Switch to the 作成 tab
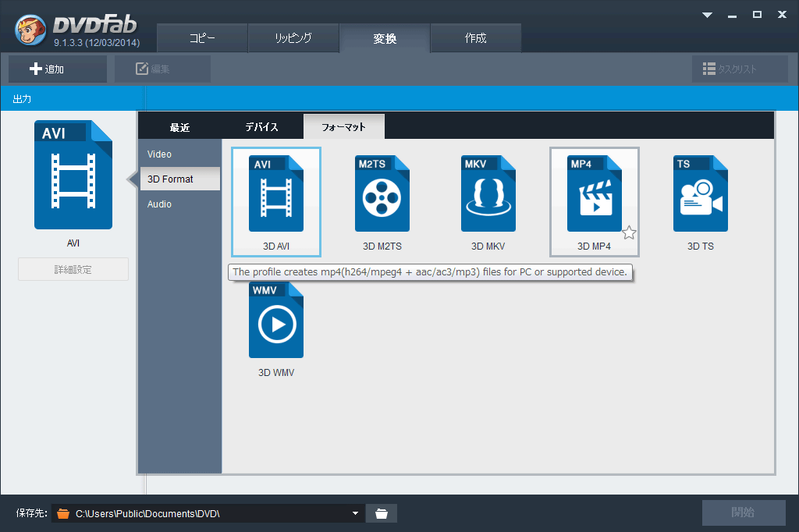 (x=476, y=38)
